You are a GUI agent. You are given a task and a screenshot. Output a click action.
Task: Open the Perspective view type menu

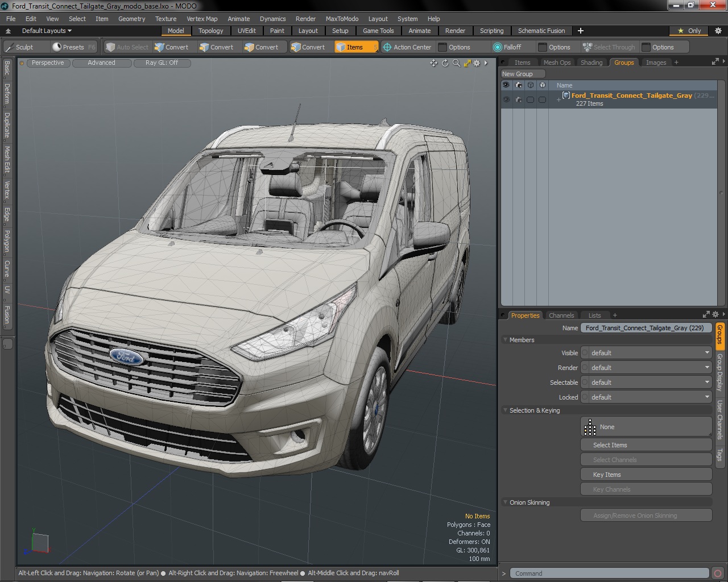(48, 63)
